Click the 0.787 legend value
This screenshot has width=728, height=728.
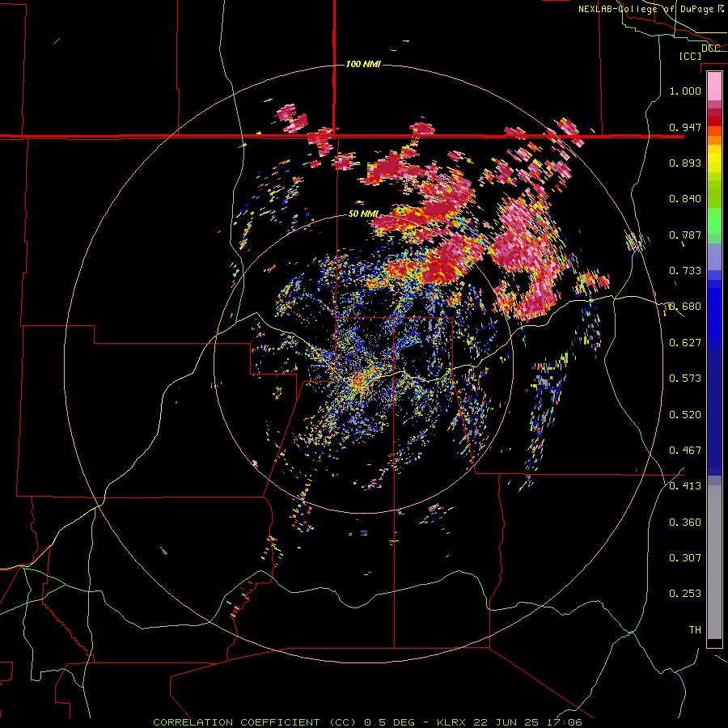[x=685, y=235]
